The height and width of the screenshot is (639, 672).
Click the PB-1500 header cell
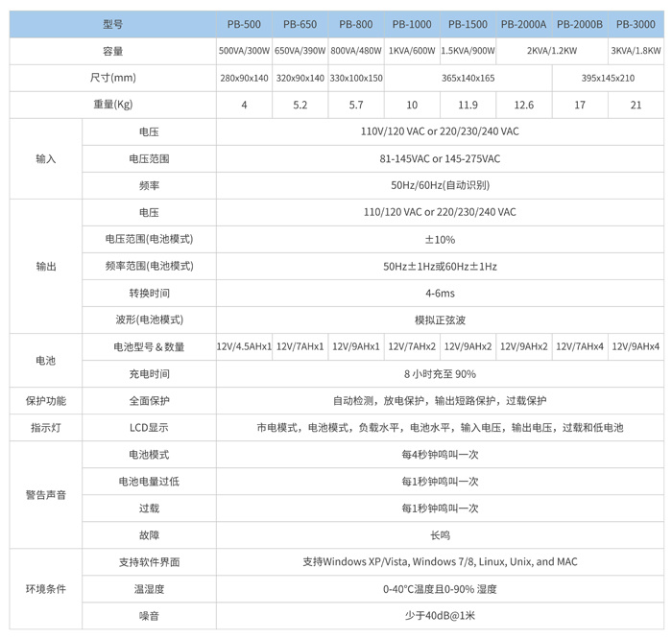pyautogui.click(x=468, y=24)
